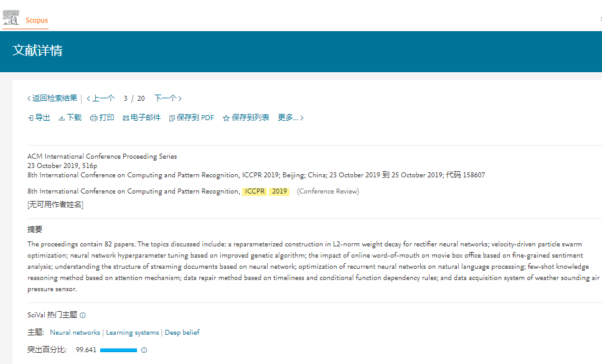Click the blue prominence percentile bar
The height and width of the screenshot is (364, 602).
click(118, 350)
